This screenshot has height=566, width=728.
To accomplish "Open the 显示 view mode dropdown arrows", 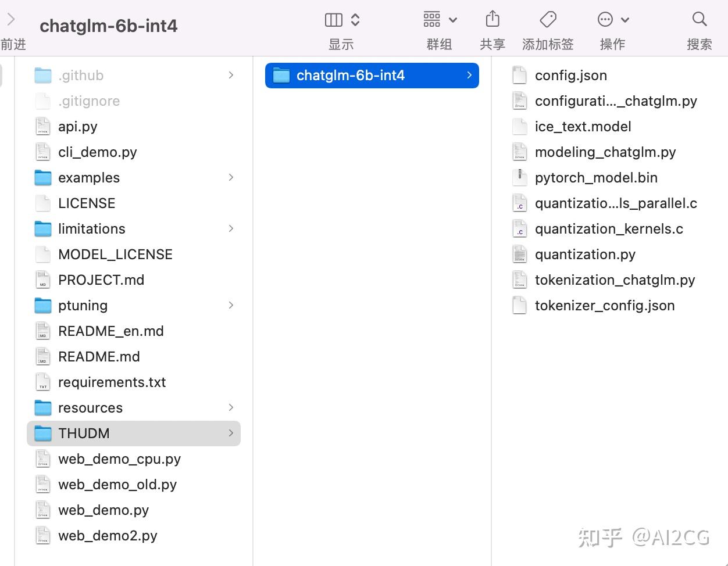I will point(354,19).
